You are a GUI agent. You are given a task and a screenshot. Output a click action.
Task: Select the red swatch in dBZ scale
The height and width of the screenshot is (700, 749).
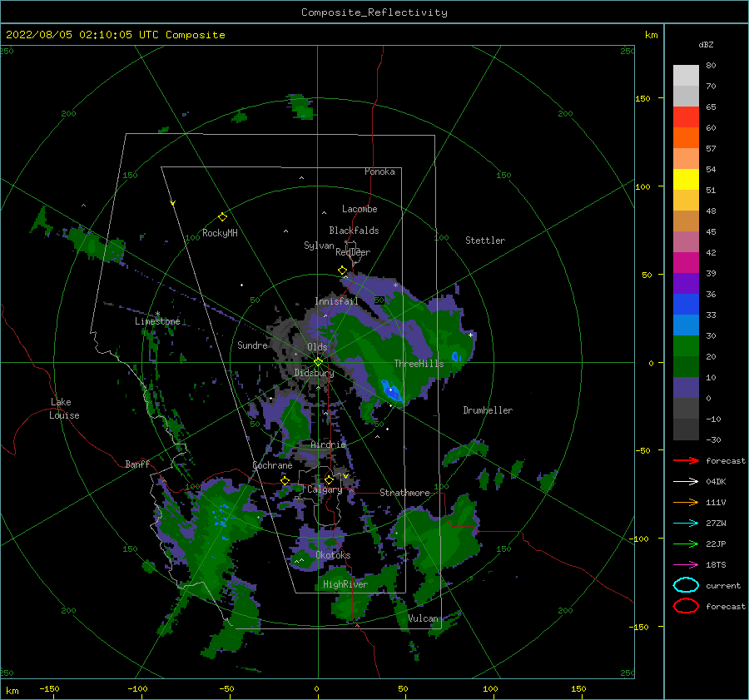tap(686, 117)
